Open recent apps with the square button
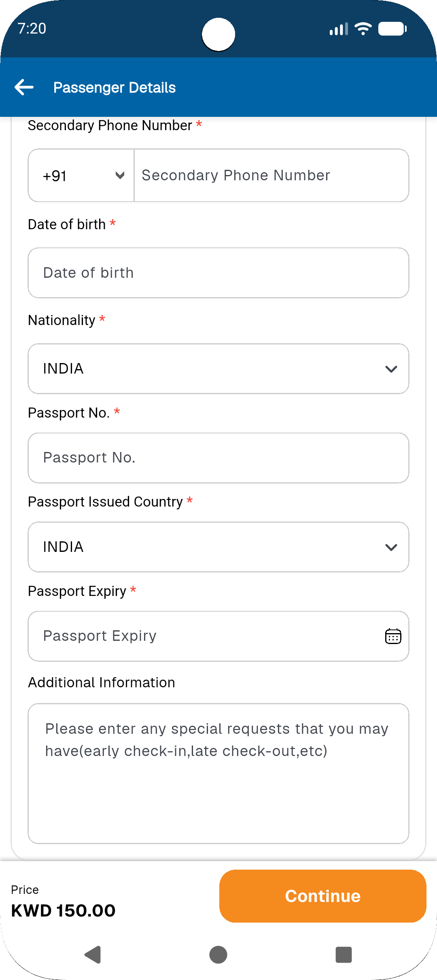The width and height of the screenshot is (437, 980). [x=344, y=955]
